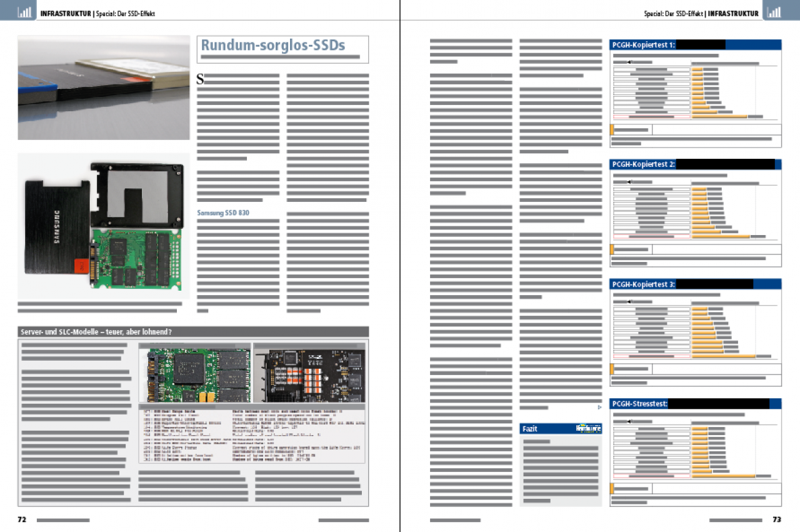Viewport: 800px width, 532px height.
Task: Click the headline 'Rundum-sorglos-SSDs'
Action: (x=272, y=46)
